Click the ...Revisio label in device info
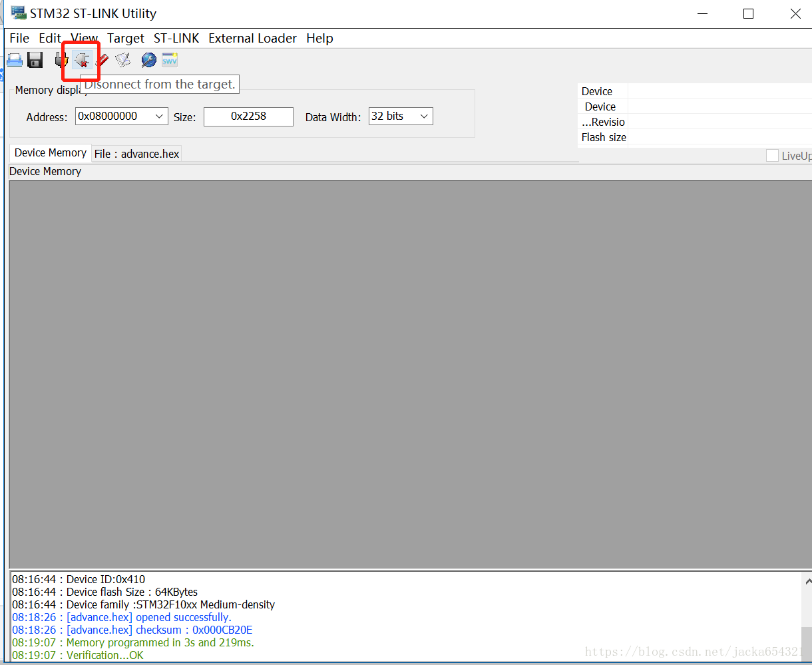 coord(603,122)
